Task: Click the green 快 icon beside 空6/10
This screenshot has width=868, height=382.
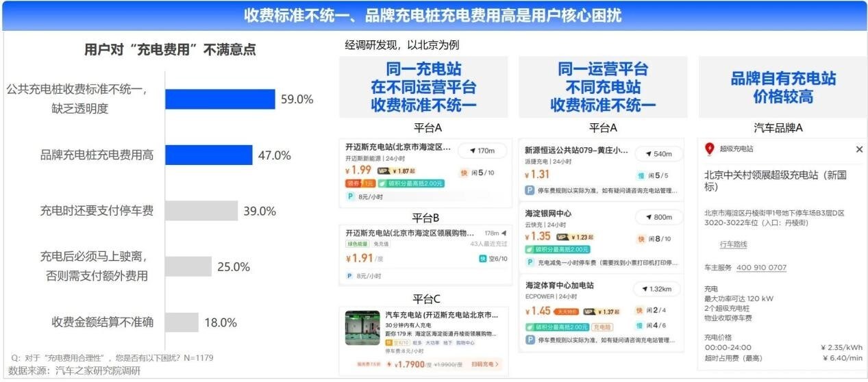Action: pyautogui.click(x=482, y=258)
